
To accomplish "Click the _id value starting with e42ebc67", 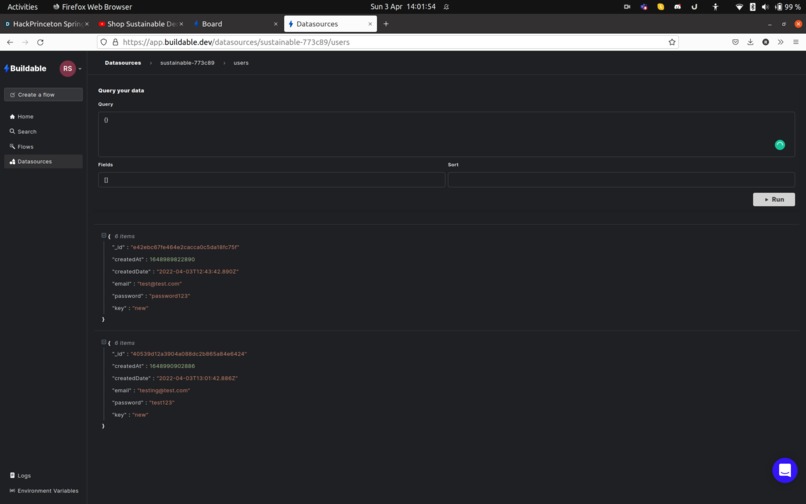I will (185, 247).
